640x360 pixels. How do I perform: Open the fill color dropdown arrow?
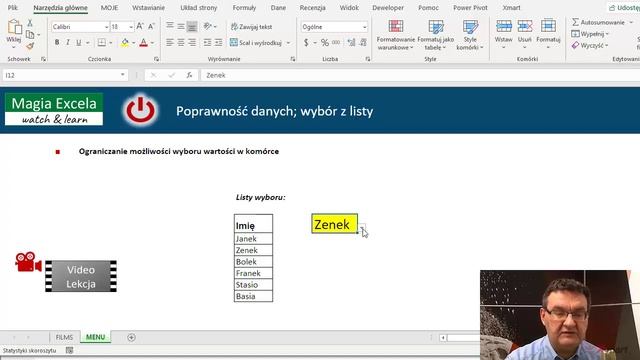pos(133,43)
